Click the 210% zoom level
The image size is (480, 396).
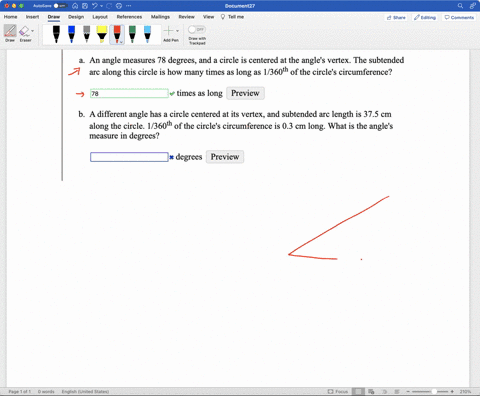tap(465, 391)
